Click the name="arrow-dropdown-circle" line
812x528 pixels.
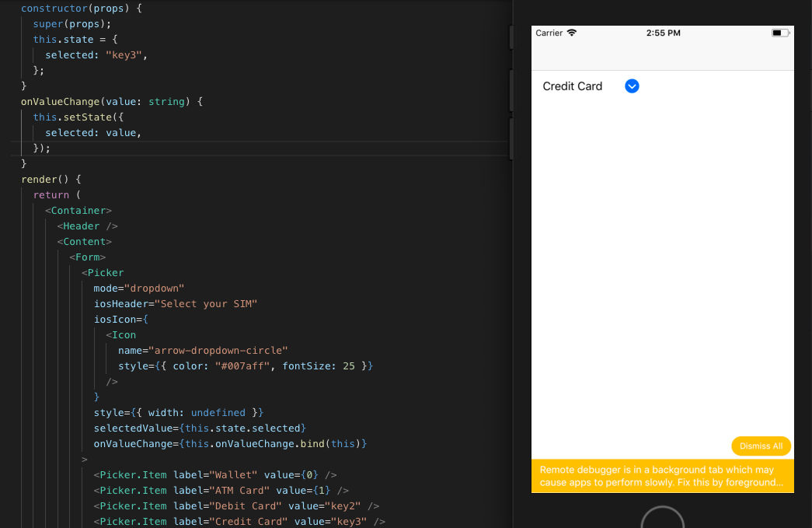[203, 350]
